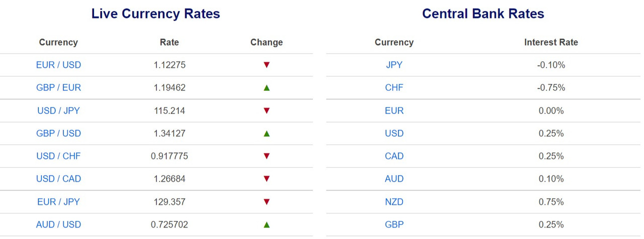This screenshot has height=239, width=644.
Task: Click the red down arrow for USD / CHF
Action: click(267, 156)
